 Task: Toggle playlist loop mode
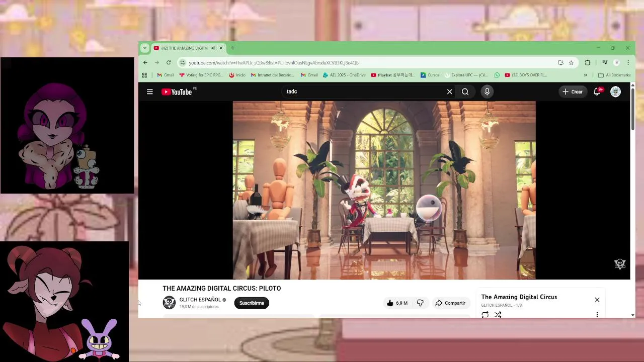485,315
